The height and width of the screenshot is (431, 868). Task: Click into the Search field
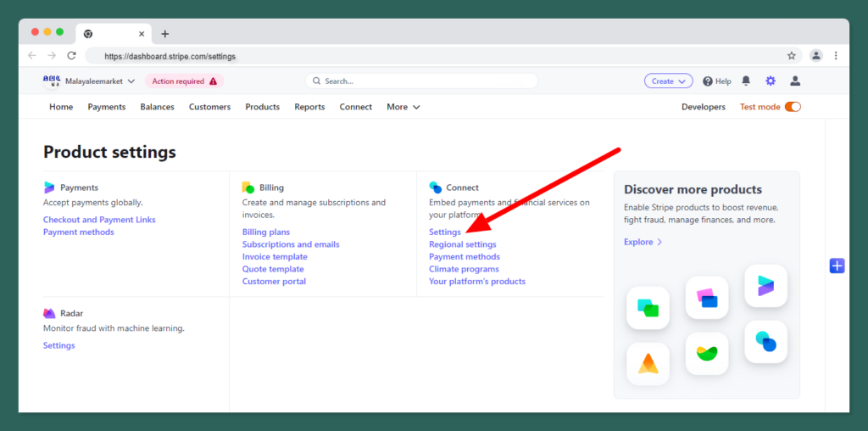(x=421, y=81)
